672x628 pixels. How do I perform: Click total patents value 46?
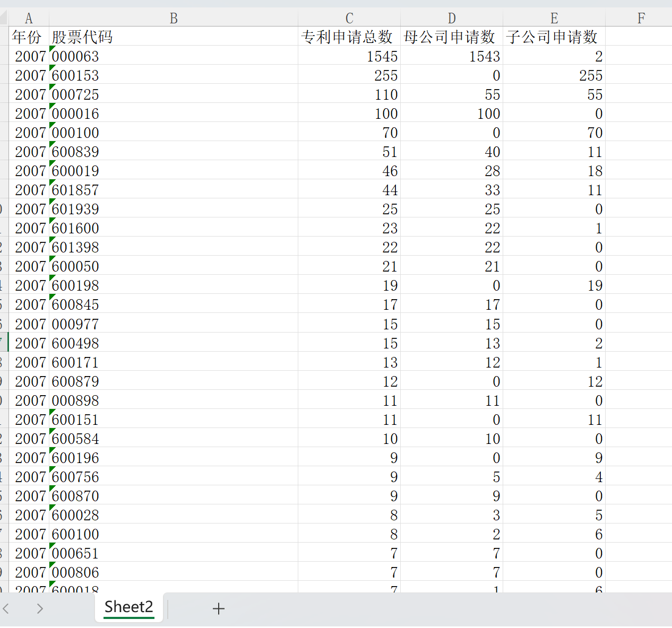[349, 170]
